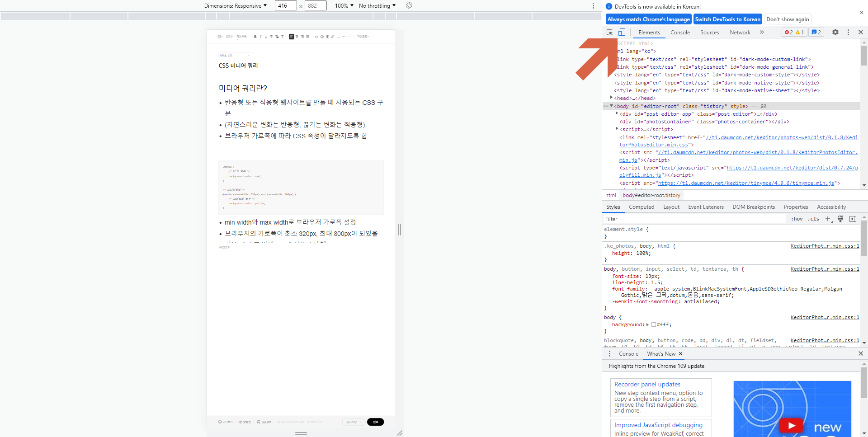This screenshot has width=868, height=437.
Task: Open the Layout tab
Action: (671, 207)
